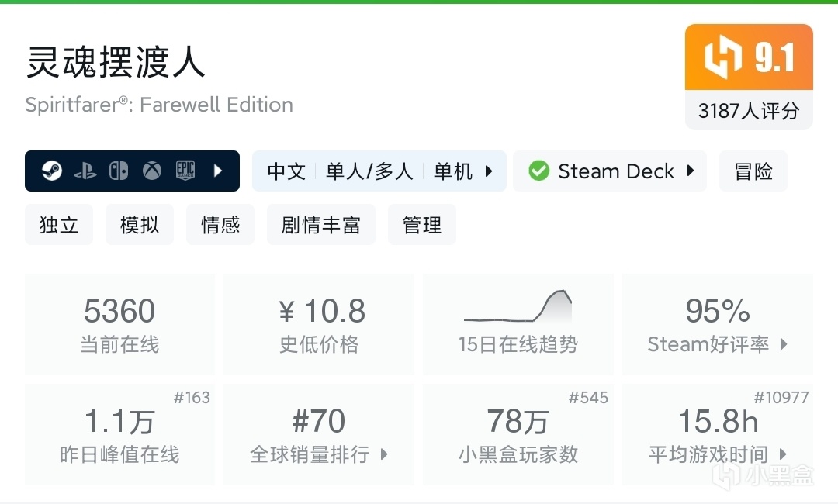Select the 独立 genre tag
Screen dimensions: 838x504
[x=59, y=225]
